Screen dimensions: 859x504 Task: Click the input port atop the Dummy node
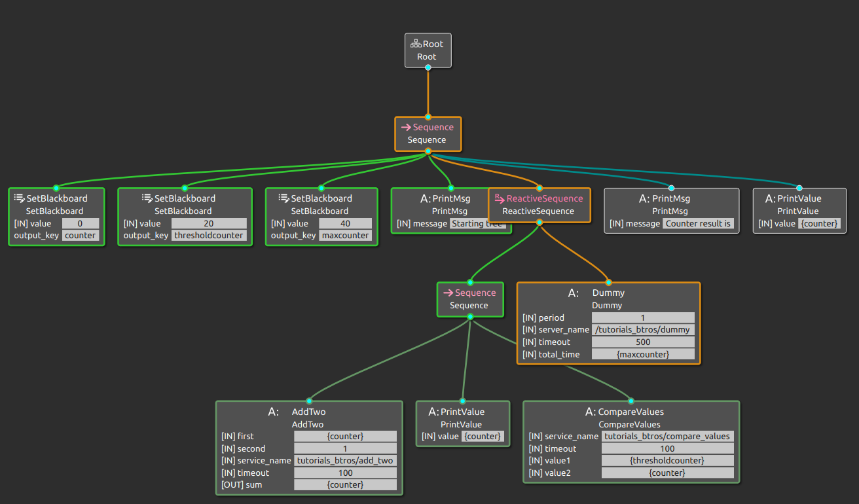[608, 283]
